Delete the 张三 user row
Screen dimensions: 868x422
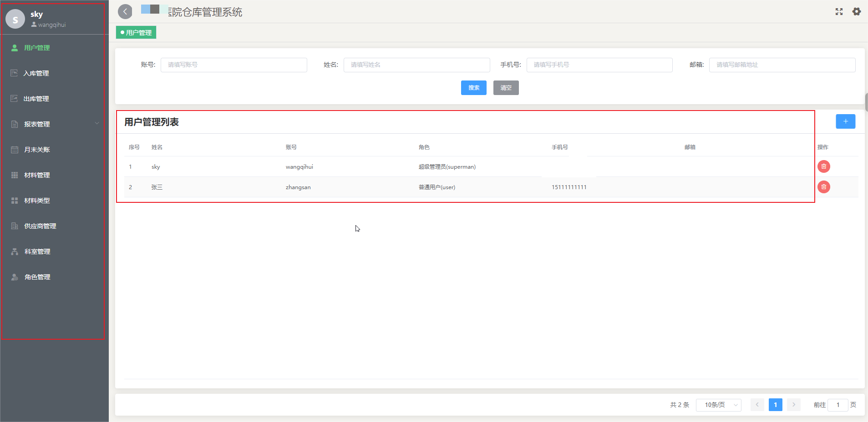point(824,187)
